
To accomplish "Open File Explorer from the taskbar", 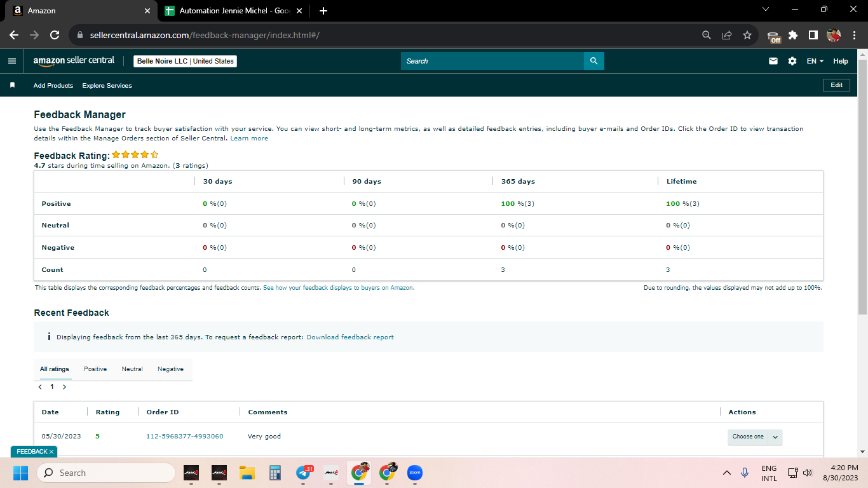I will (x=247, y=473).
